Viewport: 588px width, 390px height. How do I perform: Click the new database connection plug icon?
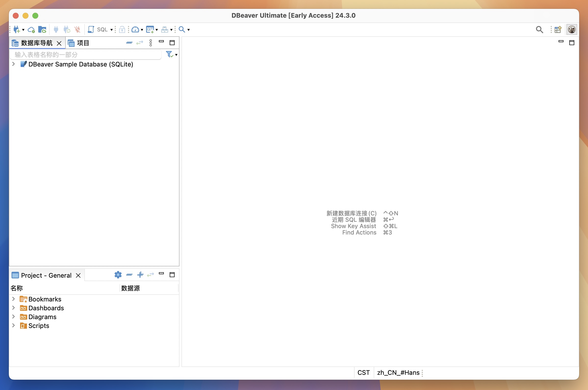[x=17, y=30]
